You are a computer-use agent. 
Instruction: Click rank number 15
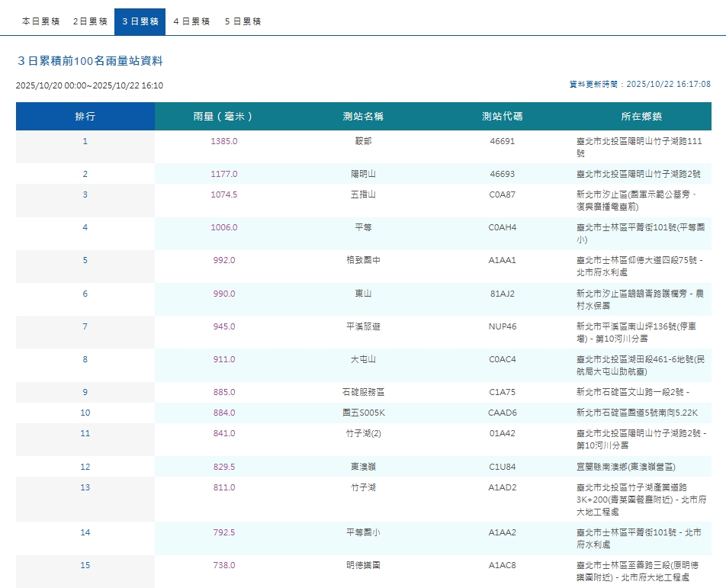[x=85, y=565]
